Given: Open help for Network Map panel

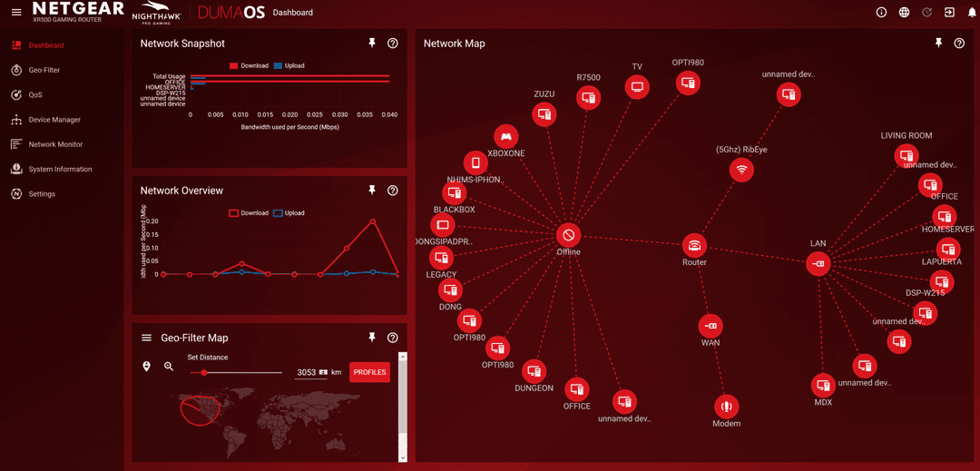Looking at the screenshot, I should 959,43.
